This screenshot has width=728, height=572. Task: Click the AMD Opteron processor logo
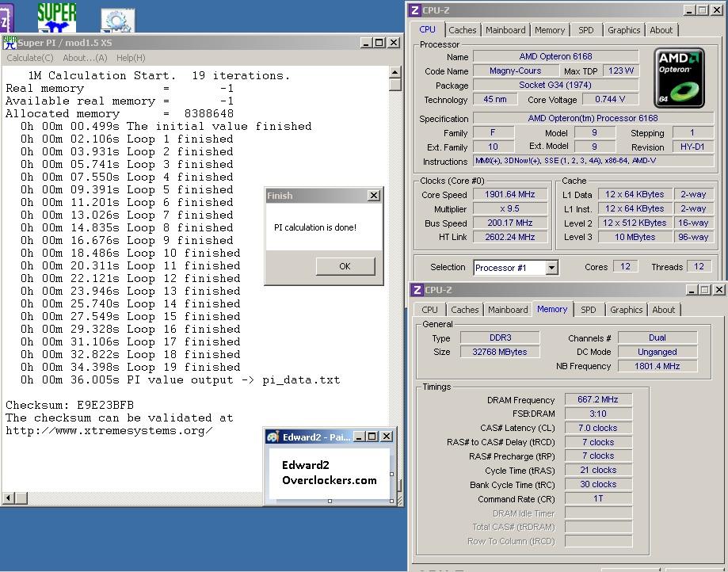coord(679,78)
